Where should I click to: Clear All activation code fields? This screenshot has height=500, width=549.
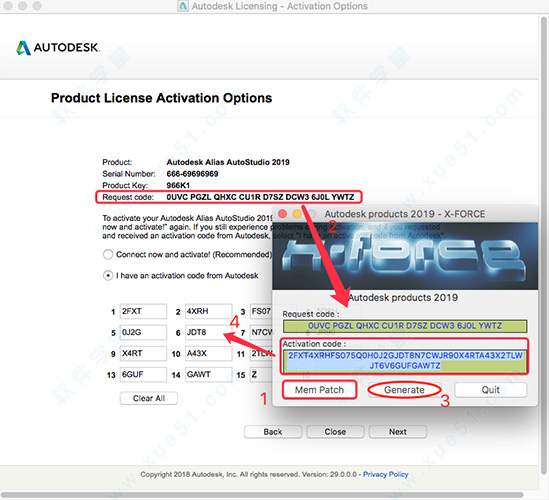point(149,398)
